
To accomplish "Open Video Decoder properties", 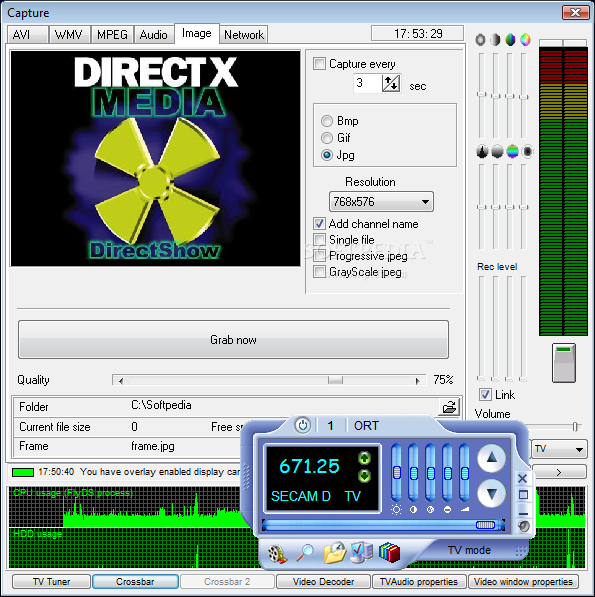I will [x=323, y=581].
